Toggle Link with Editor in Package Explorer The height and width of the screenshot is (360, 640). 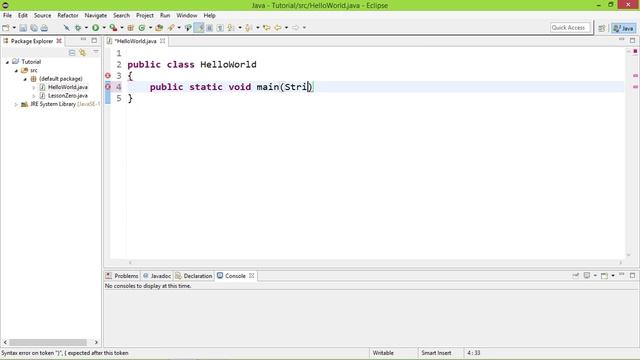pos(83,53)
